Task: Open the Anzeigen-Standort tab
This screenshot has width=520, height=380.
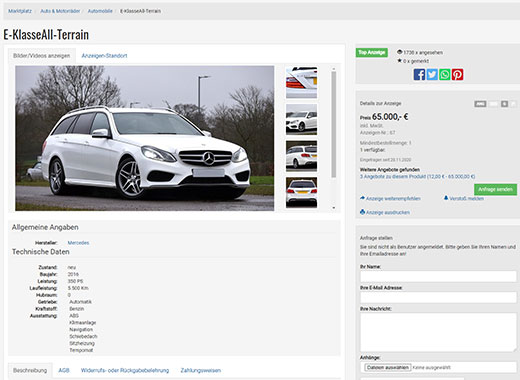Action: (x=104, y=56)
